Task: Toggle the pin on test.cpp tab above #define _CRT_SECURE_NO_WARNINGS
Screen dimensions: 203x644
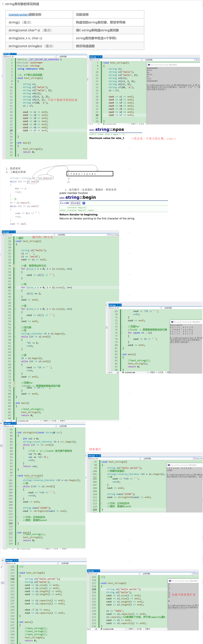Action: [x=12, y=54]
